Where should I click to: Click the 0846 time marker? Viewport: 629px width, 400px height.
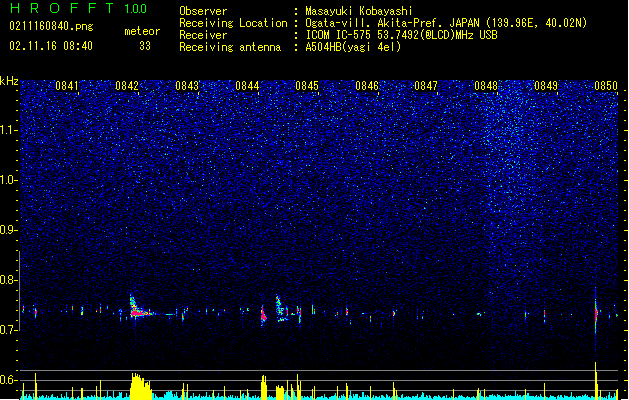pos(367,86)
